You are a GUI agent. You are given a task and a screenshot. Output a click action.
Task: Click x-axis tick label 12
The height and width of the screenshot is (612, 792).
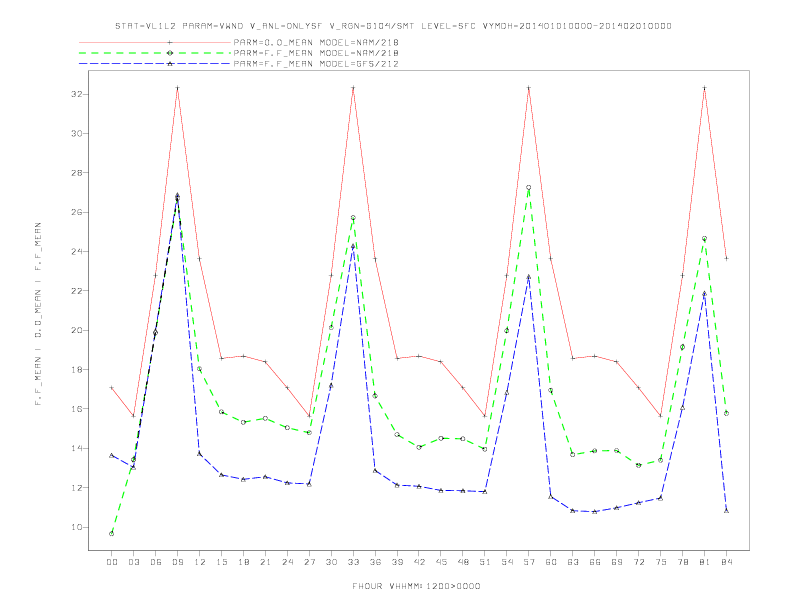click(x=200, y=562)
